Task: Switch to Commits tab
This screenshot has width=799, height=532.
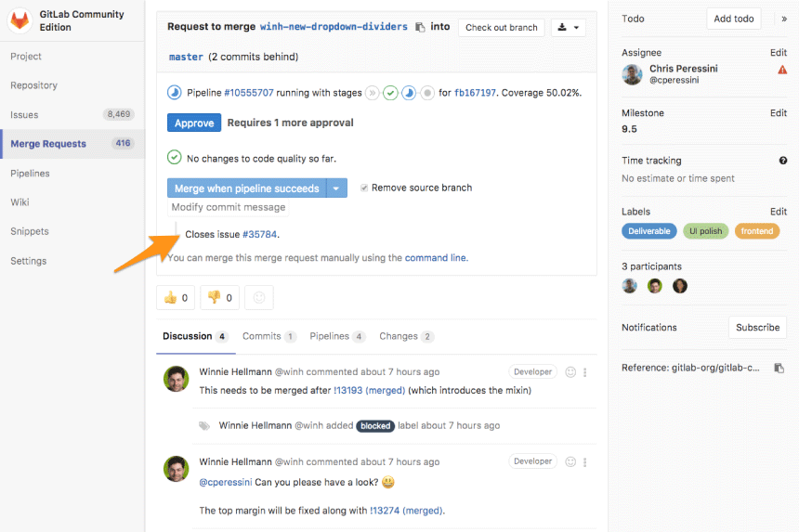Action: point(269,336)
